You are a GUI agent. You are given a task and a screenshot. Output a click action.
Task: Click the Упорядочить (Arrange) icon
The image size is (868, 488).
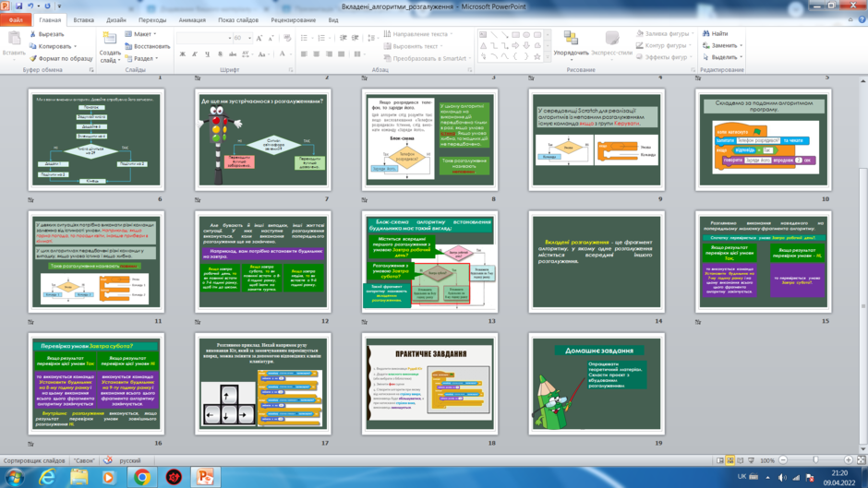pyautogui.click(x=571, y=38)
